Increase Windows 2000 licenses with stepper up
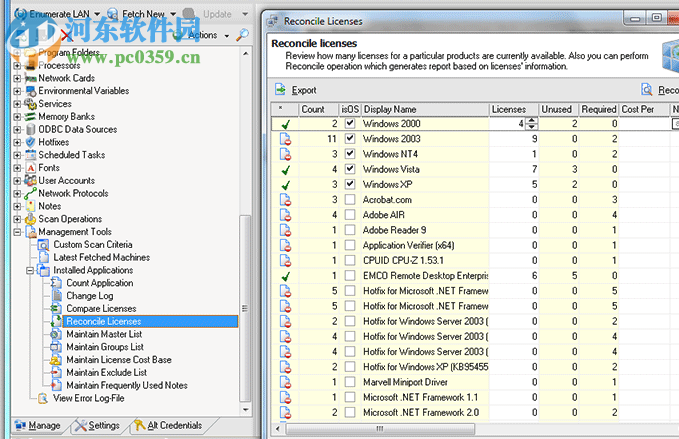 click(532, 121)
